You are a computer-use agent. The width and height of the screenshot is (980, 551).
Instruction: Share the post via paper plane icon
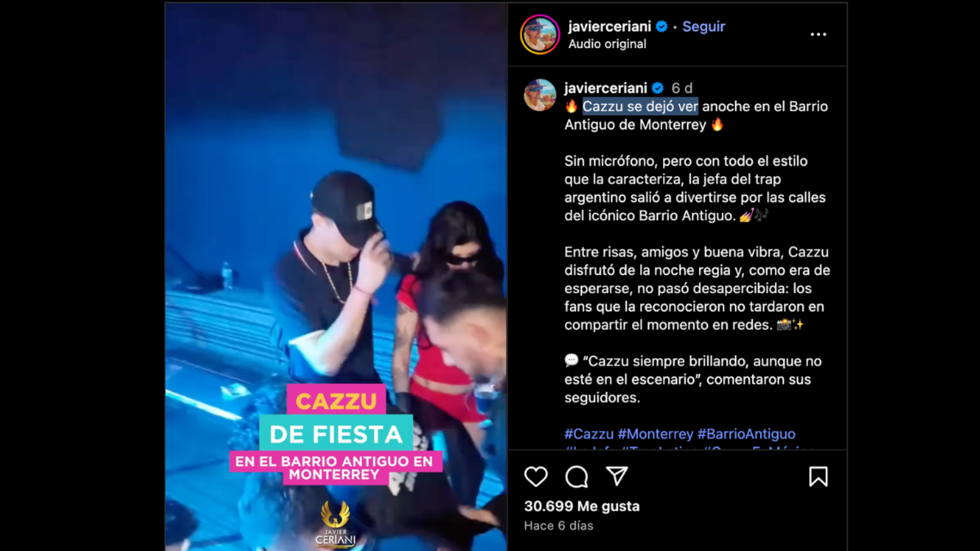pos(617,476)
